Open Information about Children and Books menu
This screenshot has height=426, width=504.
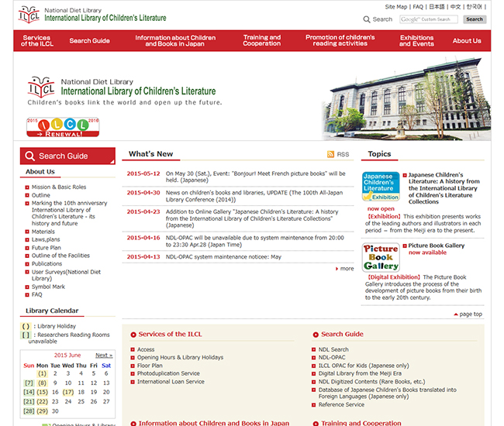pos(175,41)
